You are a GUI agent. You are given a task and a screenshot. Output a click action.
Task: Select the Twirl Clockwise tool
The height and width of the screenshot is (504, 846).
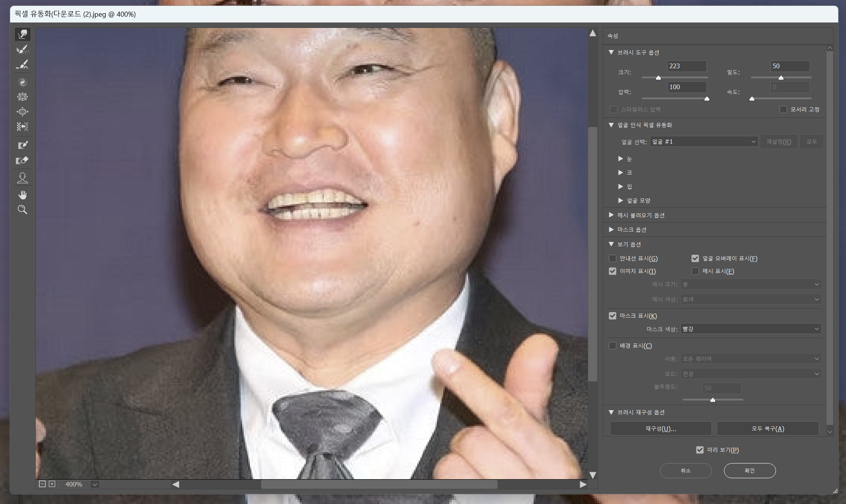coord(23,82)
